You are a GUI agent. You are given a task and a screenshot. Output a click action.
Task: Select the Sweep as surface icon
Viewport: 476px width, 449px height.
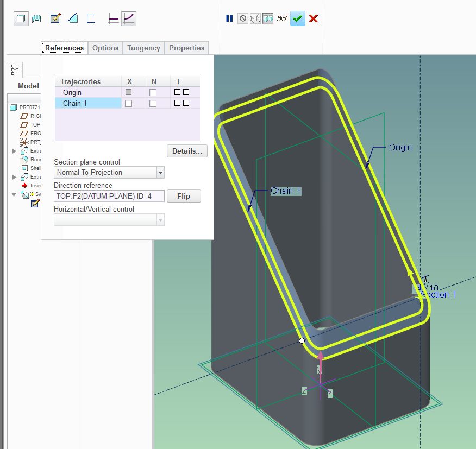[x=36, y=18]
